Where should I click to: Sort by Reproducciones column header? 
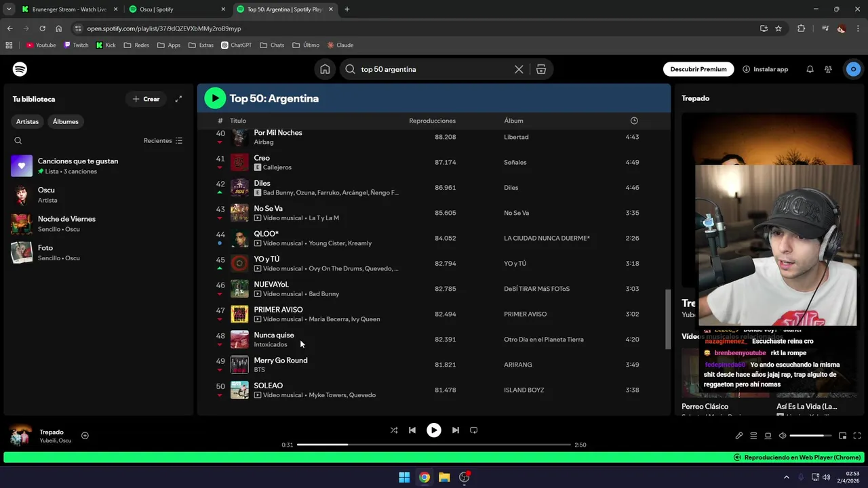point(433,121)
